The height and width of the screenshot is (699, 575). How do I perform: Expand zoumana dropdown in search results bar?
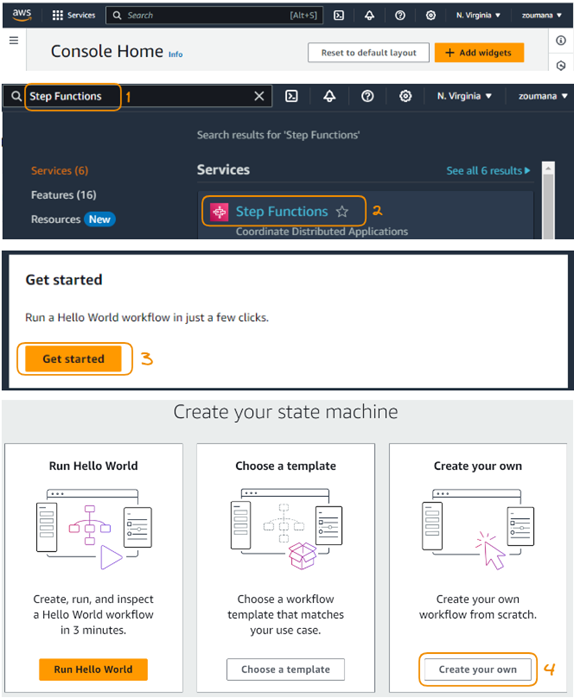(542, 96)
